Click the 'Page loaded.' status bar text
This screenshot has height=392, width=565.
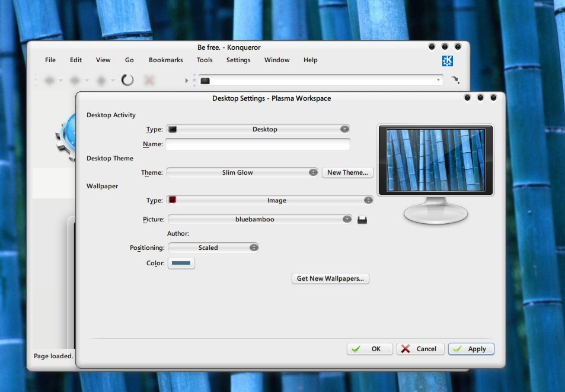coord(53,356)
